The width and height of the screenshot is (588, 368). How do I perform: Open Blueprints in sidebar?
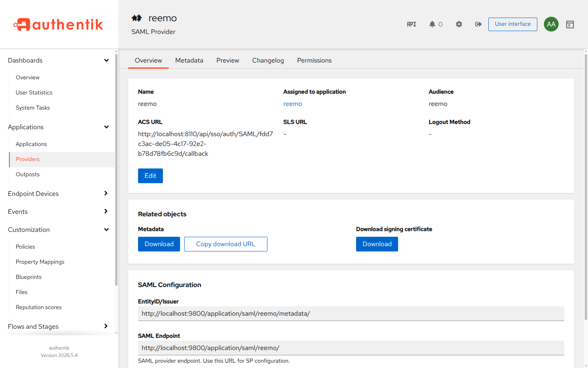click(x=62, y=277)
